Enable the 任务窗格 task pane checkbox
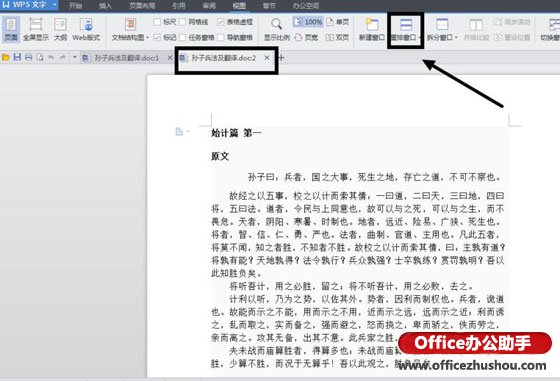560x381 pixels. pos(182,37)
